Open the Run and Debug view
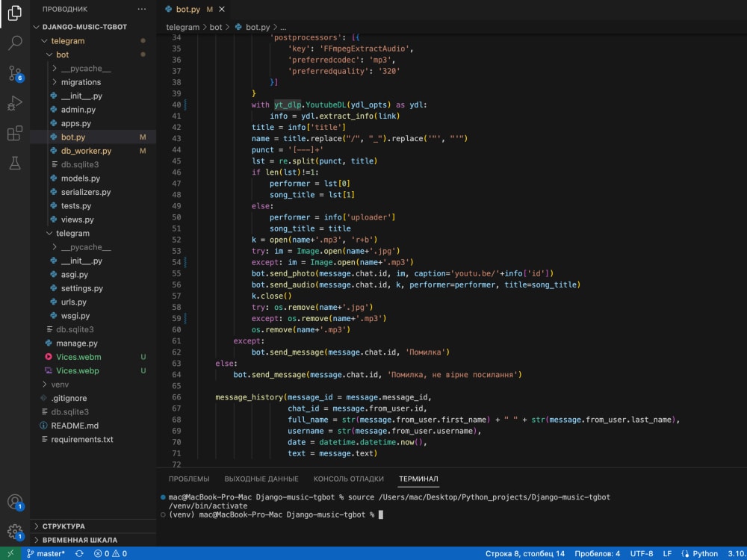Viewport: 747px width, 560px height. (13, 104)
